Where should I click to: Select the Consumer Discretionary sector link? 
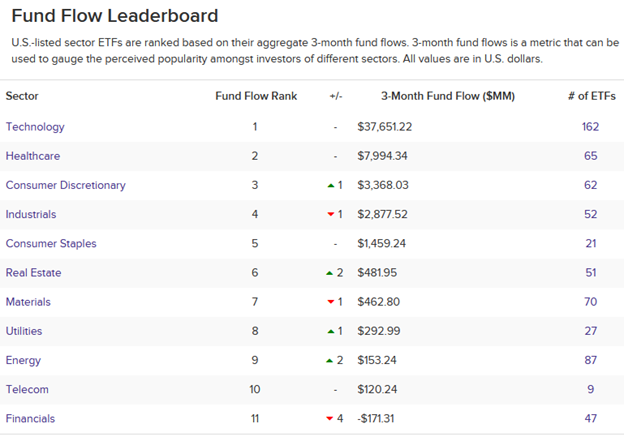[x=64, y=185]
